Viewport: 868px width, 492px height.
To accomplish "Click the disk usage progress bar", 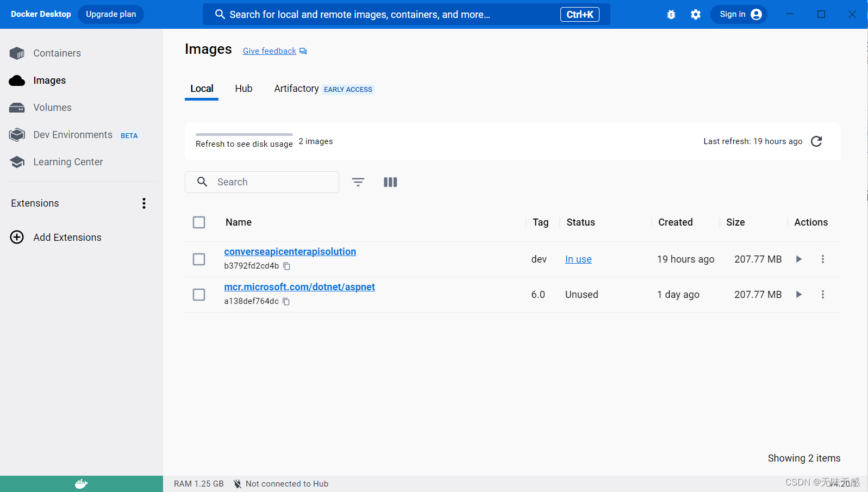I will 244,134.
